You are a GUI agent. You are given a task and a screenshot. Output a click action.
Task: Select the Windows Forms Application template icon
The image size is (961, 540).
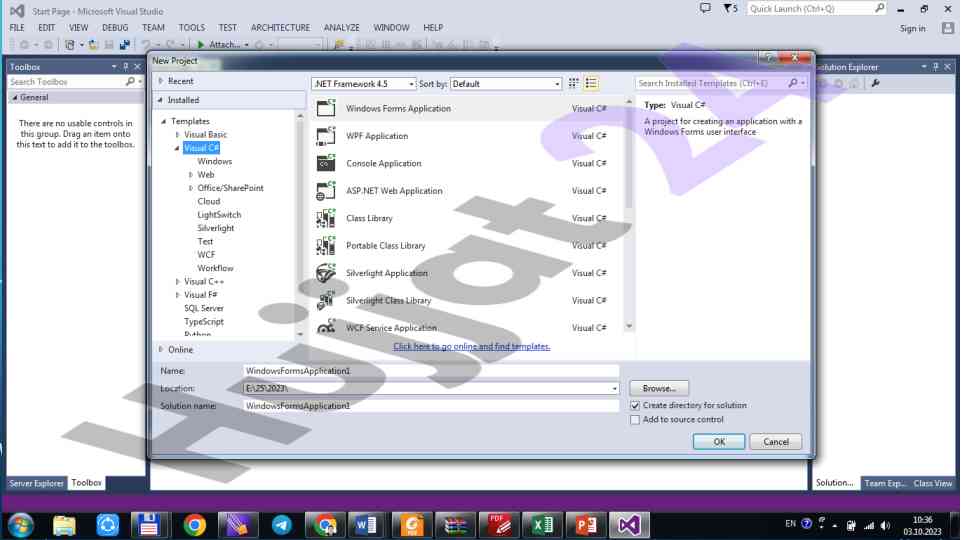click(325, 108)
